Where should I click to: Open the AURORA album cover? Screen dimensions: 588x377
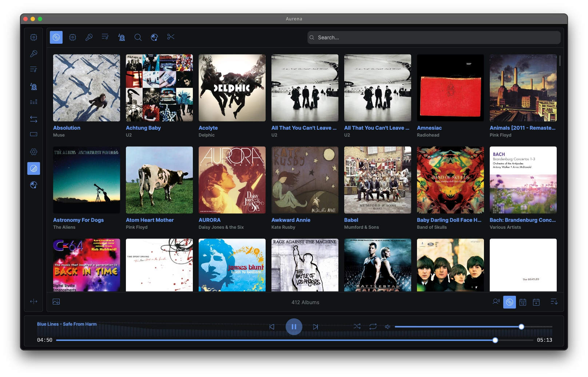click(232, 180)
